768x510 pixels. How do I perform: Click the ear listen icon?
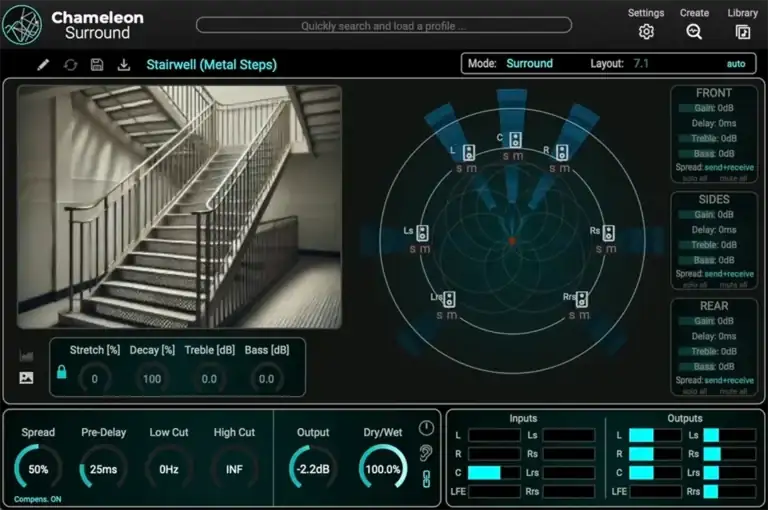coord(426,453)
